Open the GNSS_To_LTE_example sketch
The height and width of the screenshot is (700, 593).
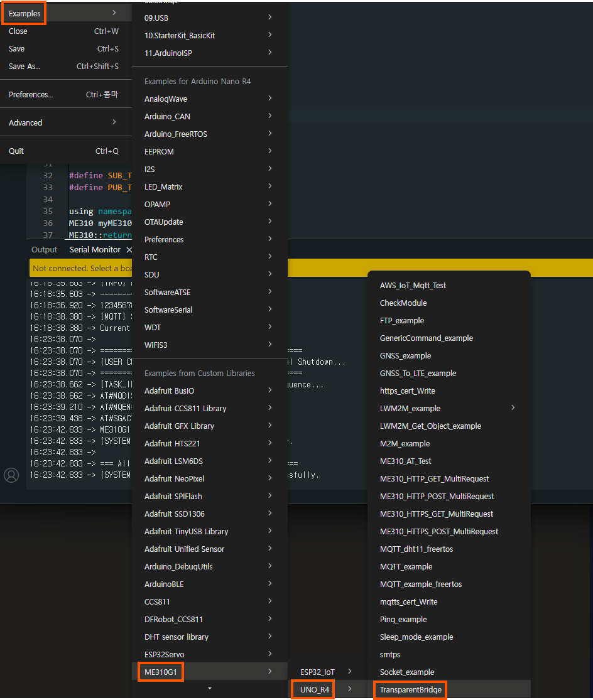tap(449, 373)
